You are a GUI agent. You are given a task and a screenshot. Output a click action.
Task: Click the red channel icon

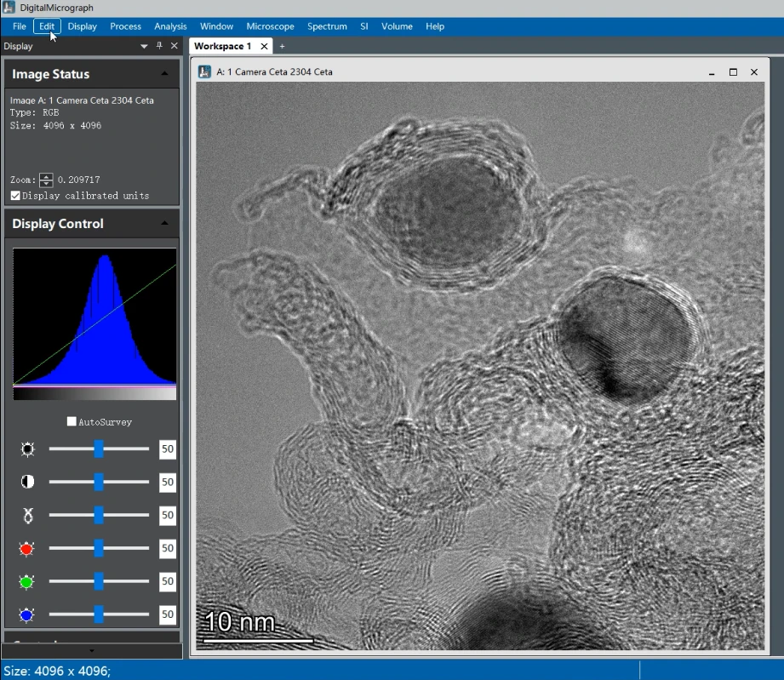pos(27,549)
